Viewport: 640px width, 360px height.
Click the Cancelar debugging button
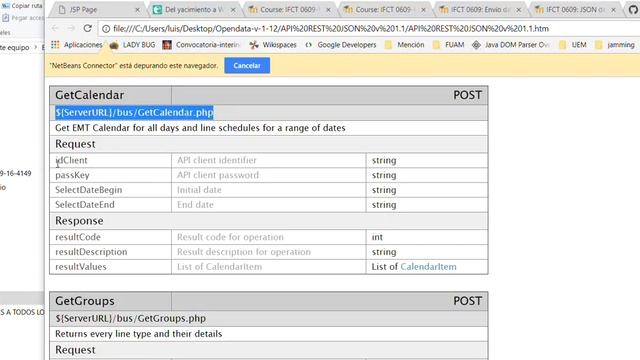[x=247, y=66]
